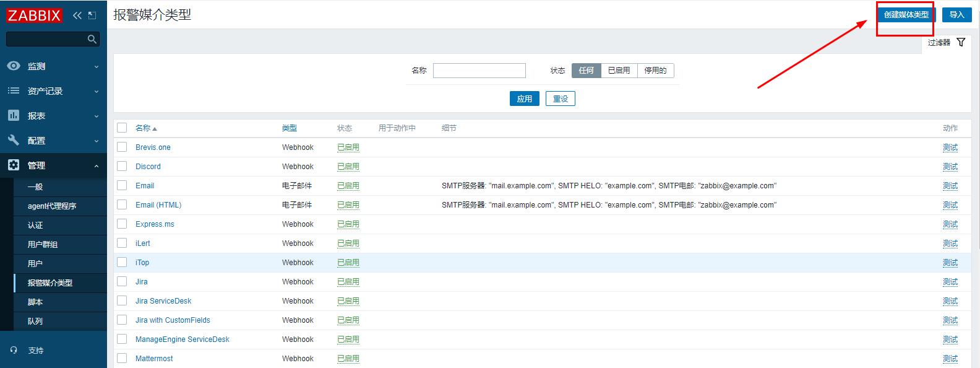Click 测试 for the Discord row
This screenshot has width=980, height=368.
950,167
